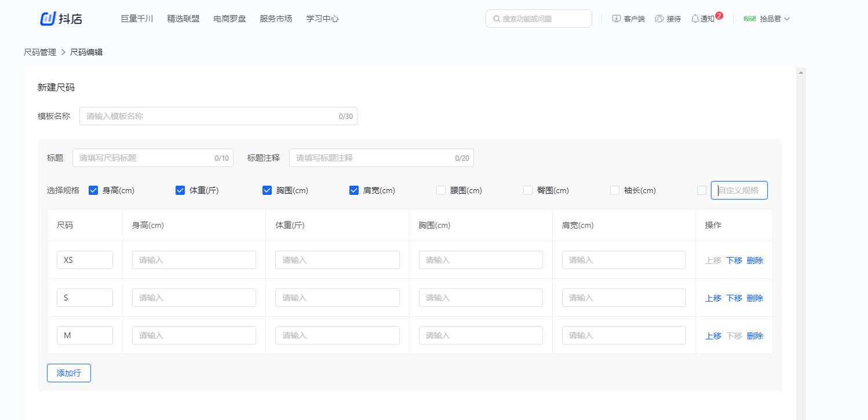
Task: Uncheck the 身高(cm) checkbox
Action: [x=93, y=190]
